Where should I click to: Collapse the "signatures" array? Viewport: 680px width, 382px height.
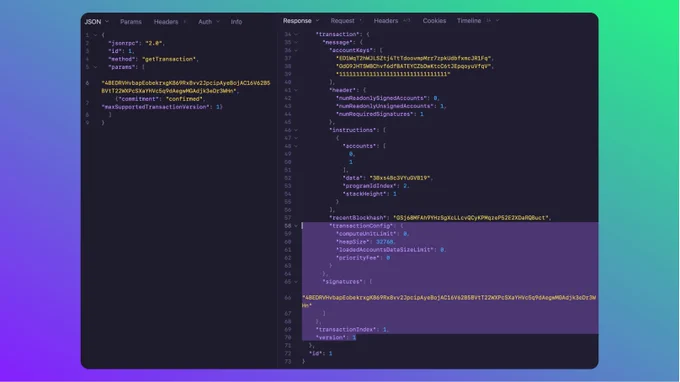pyautogui.click(x=296, y=282)
